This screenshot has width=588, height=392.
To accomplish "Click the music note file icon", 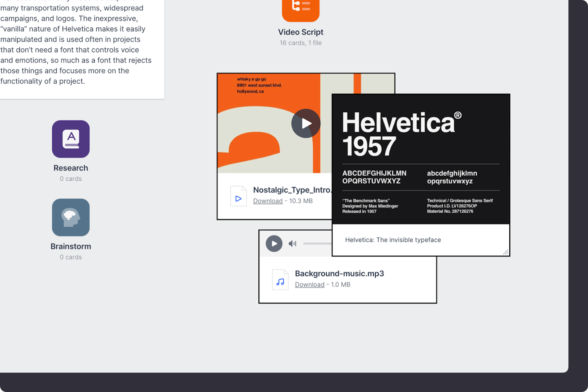I will coord(280,280).
